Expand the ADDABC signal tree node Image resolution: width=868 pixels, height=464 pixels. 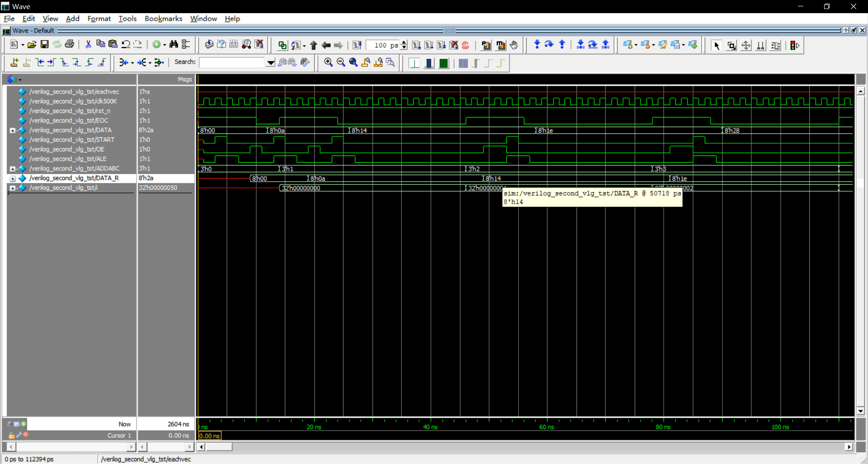click(x=13, y=169)
